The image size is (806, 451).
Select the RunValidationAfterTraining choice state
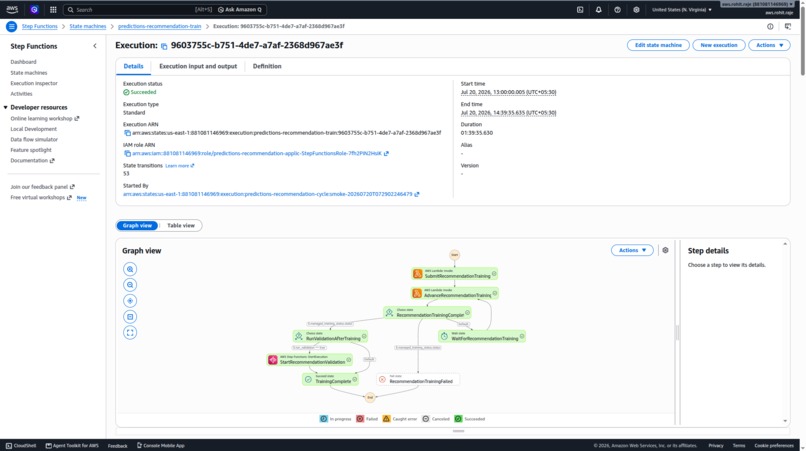click(330, 336)
